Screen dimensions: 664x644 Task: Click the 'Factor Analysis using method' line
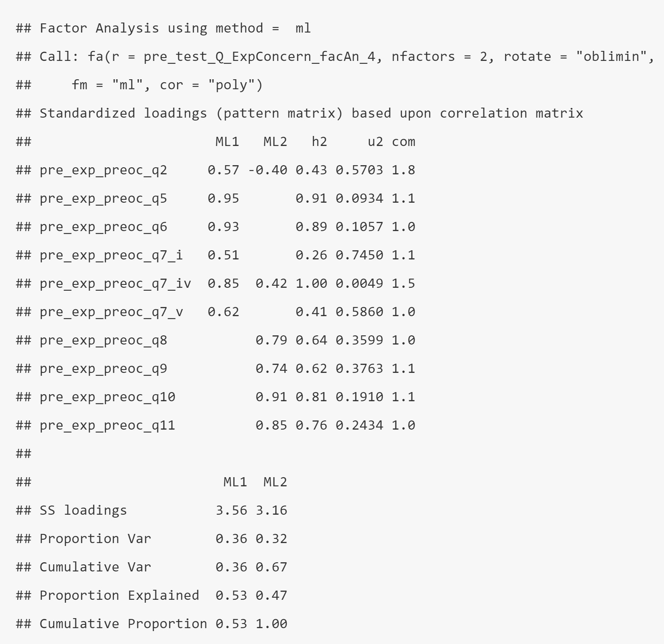pyautogui.click(x=163, y=28)
